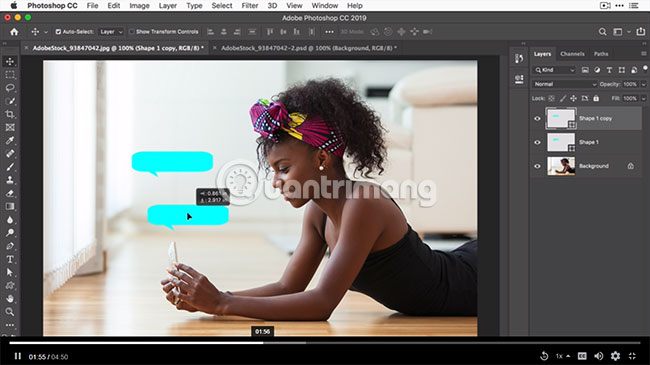Viewport: 650px width, 365px height.
Task: Select the Crop tool
Action: tap(10, 114)
